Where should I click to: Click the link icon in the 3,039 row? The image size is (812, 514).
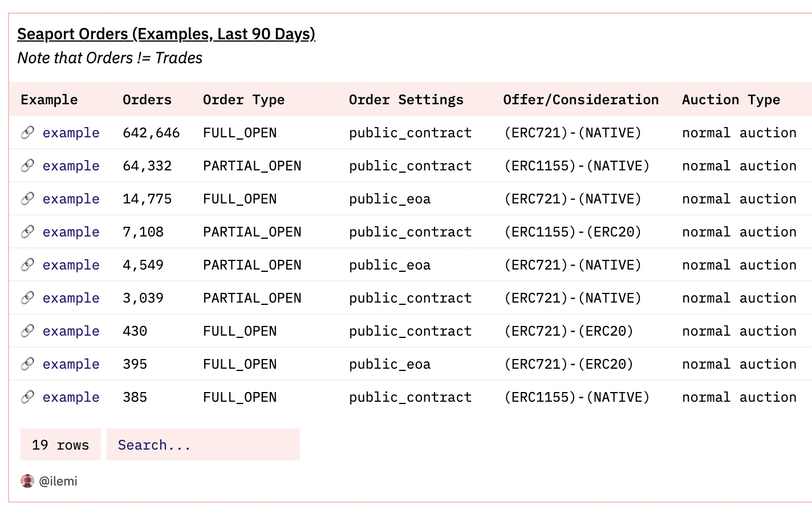(27, 298)
